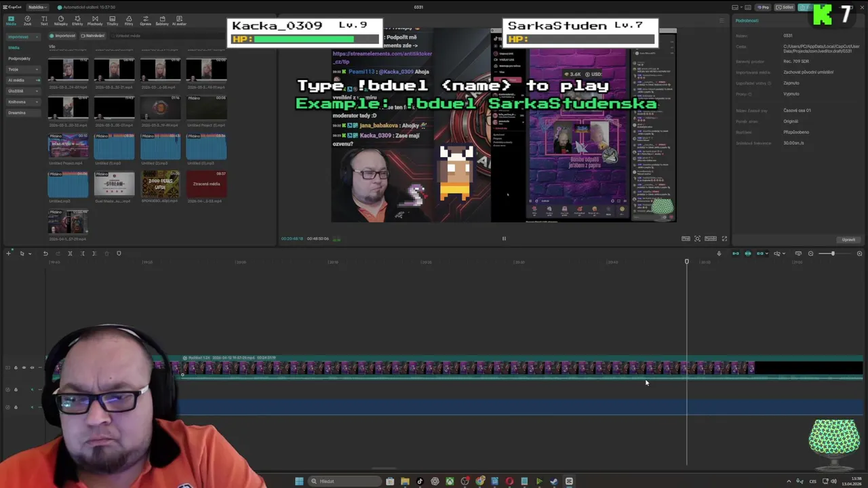This screenshot has height=488, width=868.
Task: Expand the Knihovna sidebar section
Action: tap(22, 102)
